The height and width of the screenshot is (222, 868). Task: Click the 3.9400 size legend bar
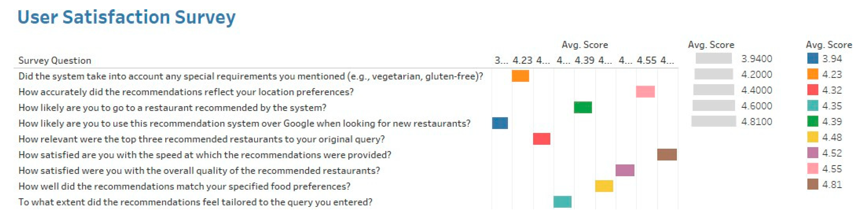(x=713, y=58)
